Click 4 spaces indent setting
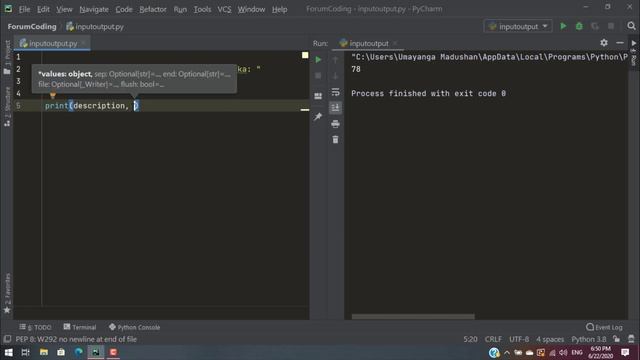640x360 pixels. (550, 339)
